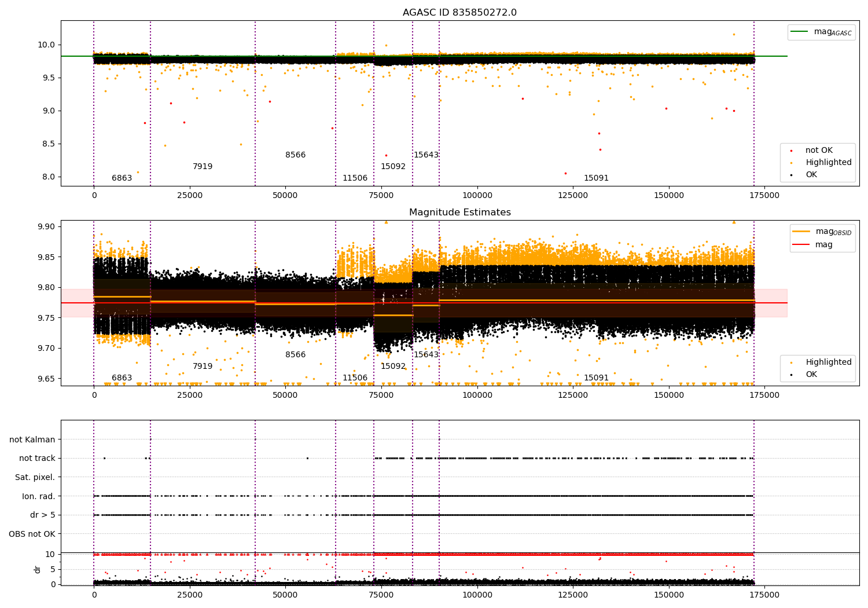Viewport: 868px width, 608px height.
Task: Click the "not track" axis label
Action: point(37,459)
